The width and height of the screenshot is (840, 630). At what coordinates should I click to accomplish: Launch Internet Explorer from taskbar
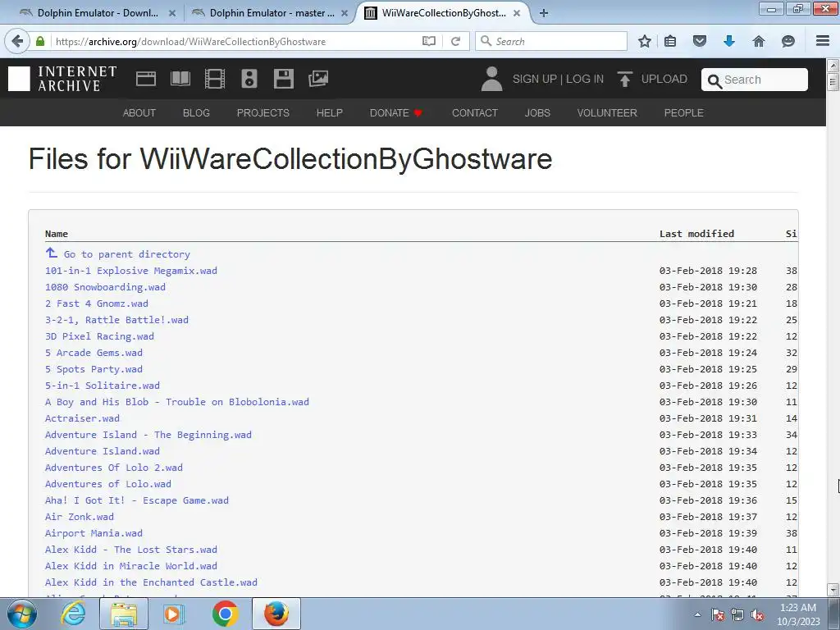click(x=73, y=614)
